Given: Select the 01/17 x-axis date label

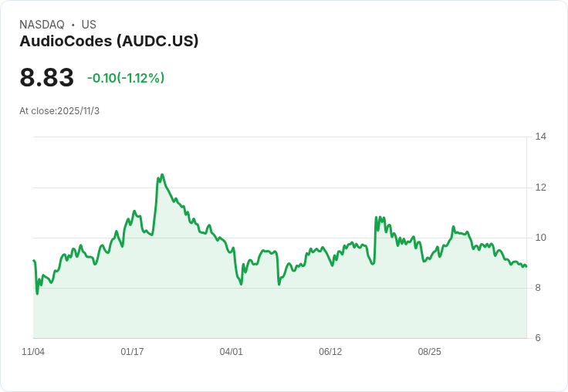Looking at the screenshot, I should click(132, 352).
